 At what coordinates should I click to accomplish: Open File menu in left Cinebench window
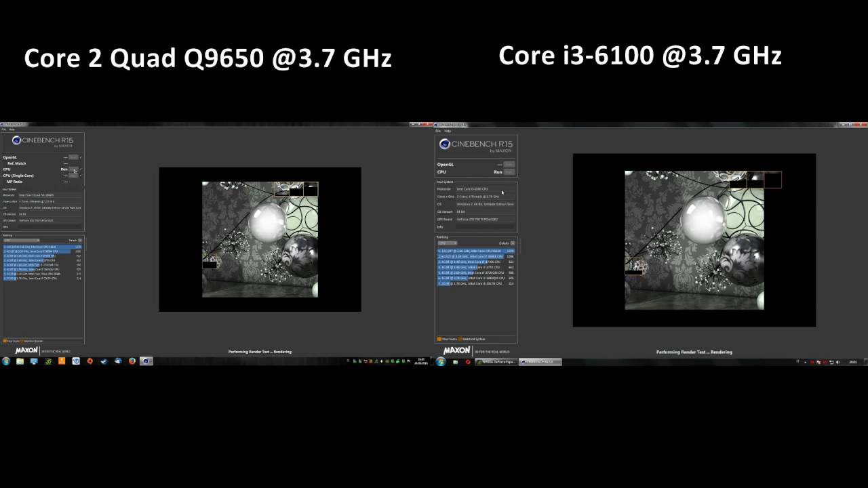3,129
